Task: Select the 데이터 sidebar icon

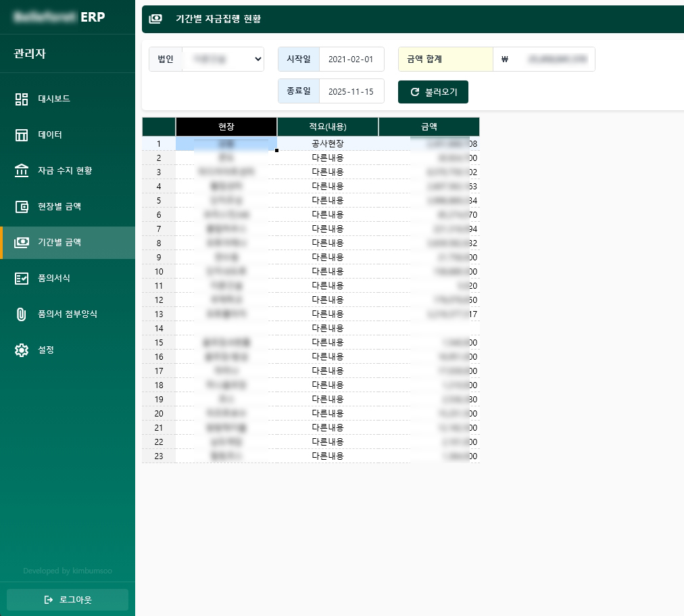Action: pyautogui.click(x=22, y=135)
